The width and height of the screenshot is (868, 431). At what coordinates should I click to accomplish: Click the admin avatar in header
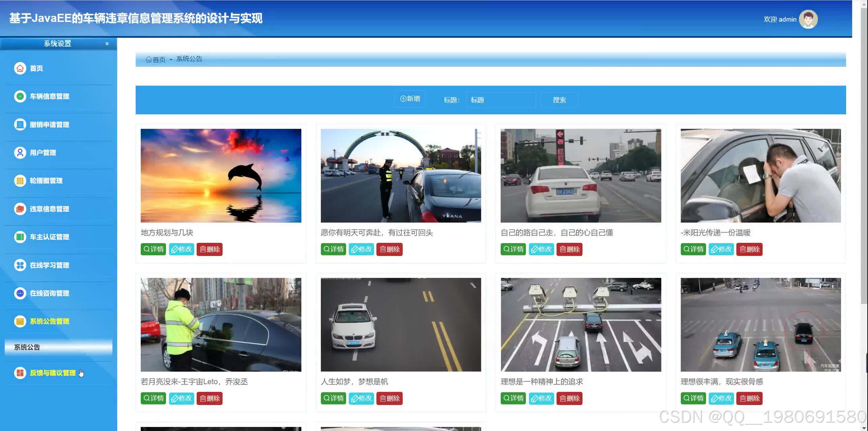point(808,19)
